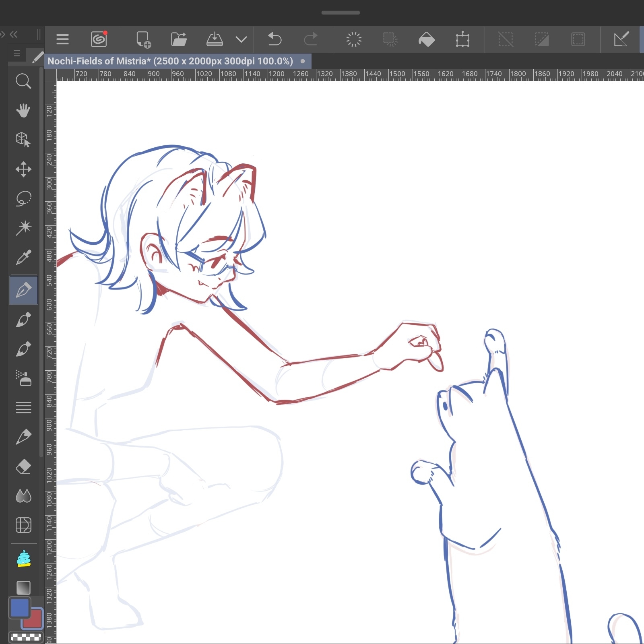Select the Hand pan tool

click(23, 110)
